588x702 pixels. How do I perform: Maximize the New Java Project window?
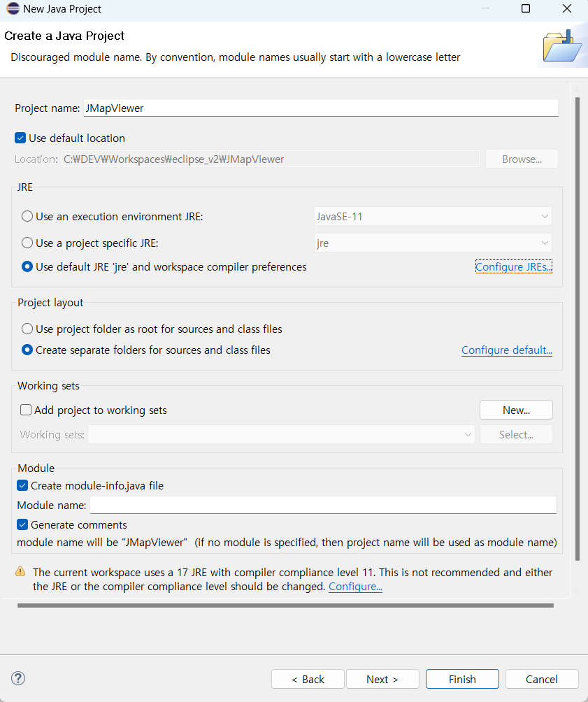click(x=526, y=8)
